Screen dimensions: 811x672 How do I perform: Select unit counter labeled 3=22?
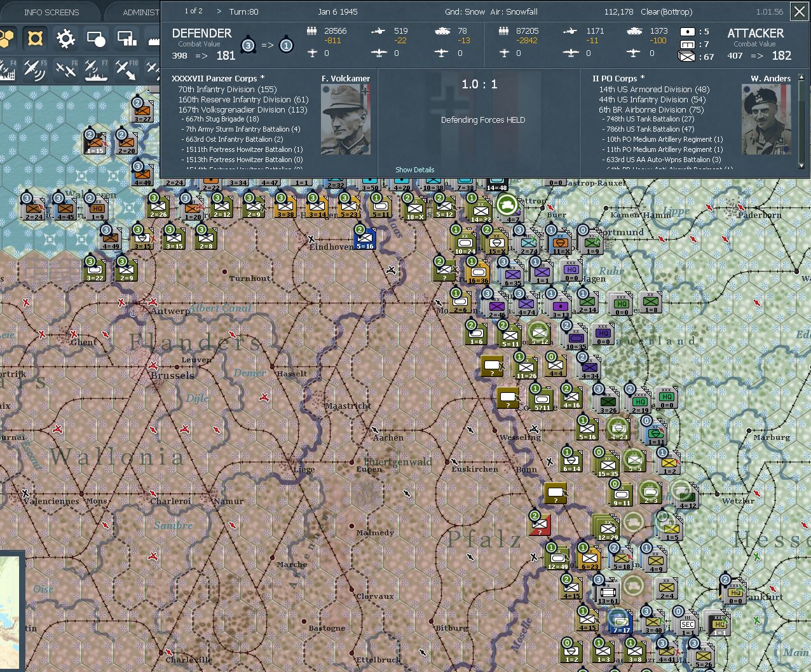click(x=95, y=270)
